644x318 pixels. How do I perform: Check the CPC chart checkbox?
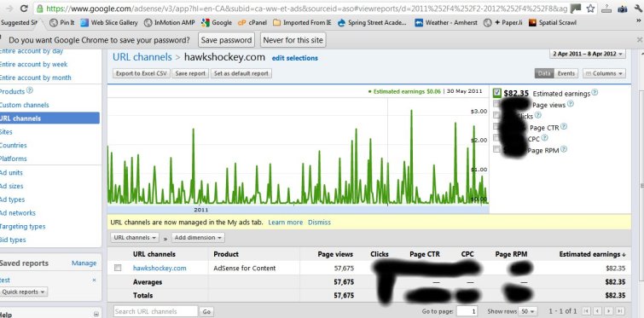click(497, 138)
